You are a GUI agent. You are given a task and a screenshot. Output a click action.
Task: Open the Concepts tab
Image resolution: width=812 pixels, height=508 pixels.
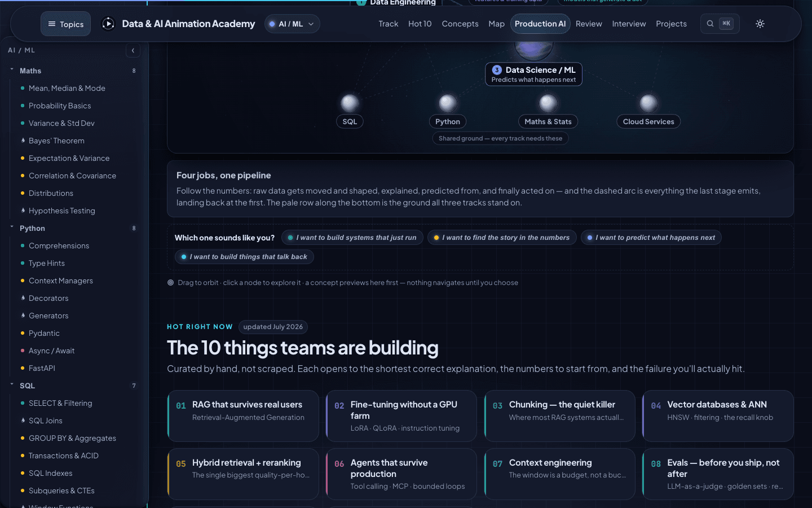[460, 24]
